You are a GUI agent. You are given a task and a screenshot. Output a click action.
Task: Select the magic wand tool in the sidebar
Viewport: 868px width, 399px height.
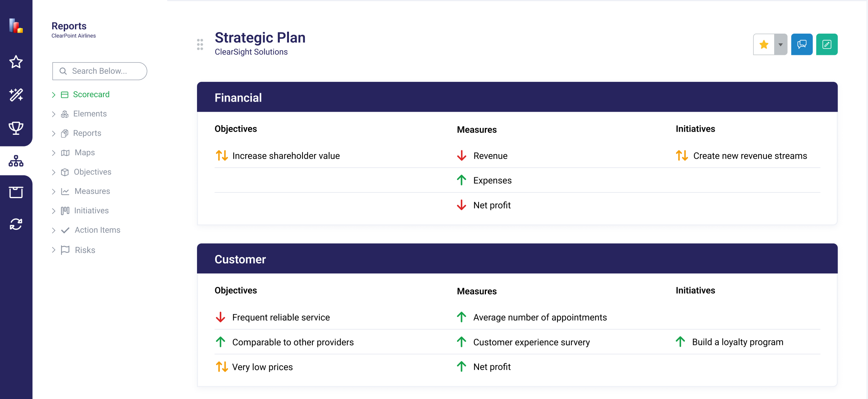pos(16,95)
